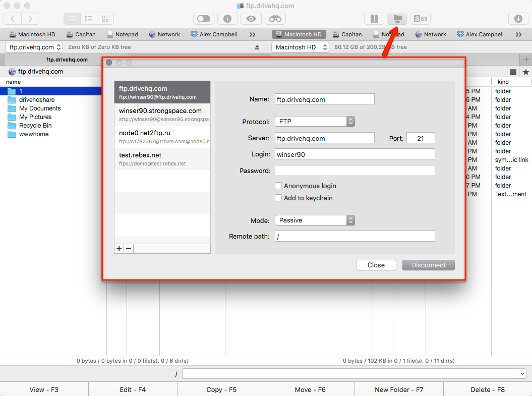
Task: Click Delete - F8 button
Action: 488,389
